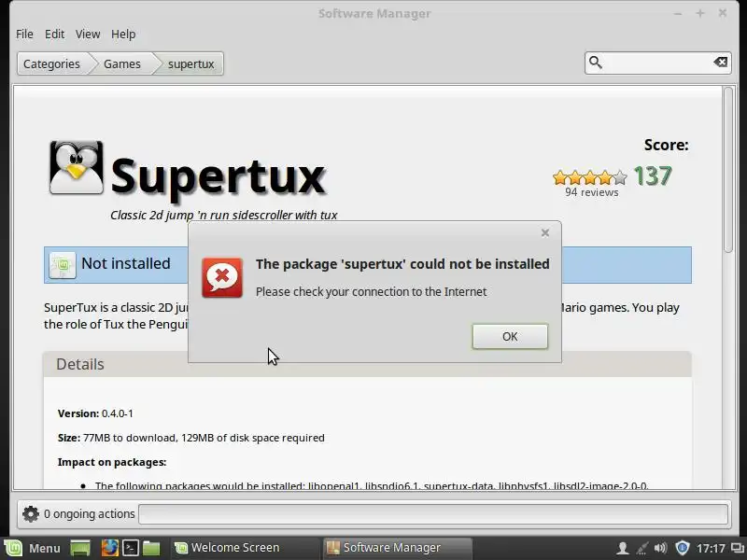
Task: Click OK in the error dialog
Action: pyautogui.click(x=510, y=336)
